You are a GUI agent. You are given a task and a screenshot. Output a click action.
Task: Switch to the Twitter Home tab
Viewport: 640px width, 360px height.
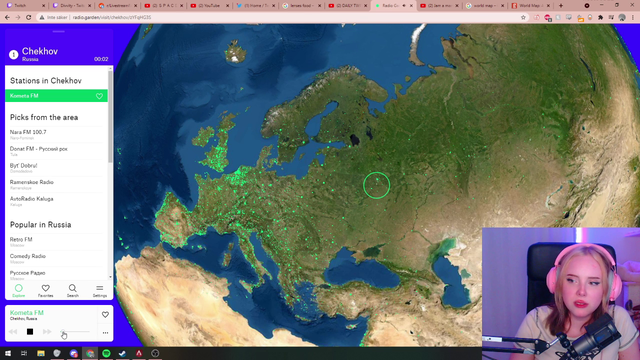pos(256,6)
